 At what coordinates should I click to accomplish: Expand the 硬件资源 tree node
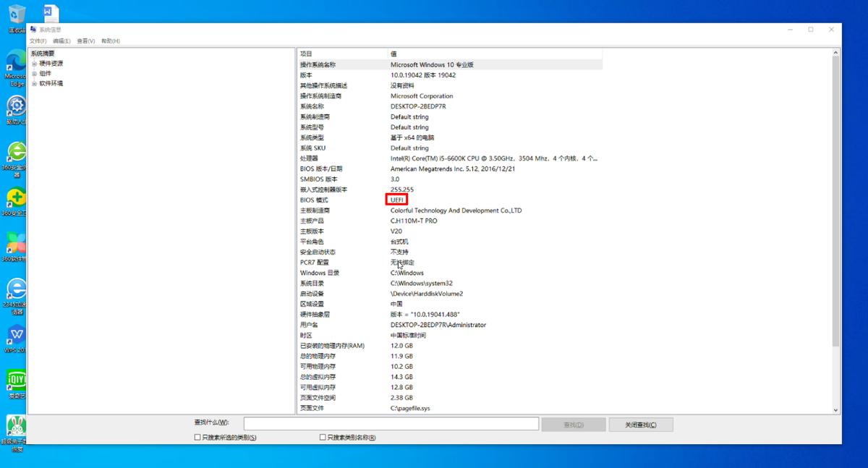point(34,63)
